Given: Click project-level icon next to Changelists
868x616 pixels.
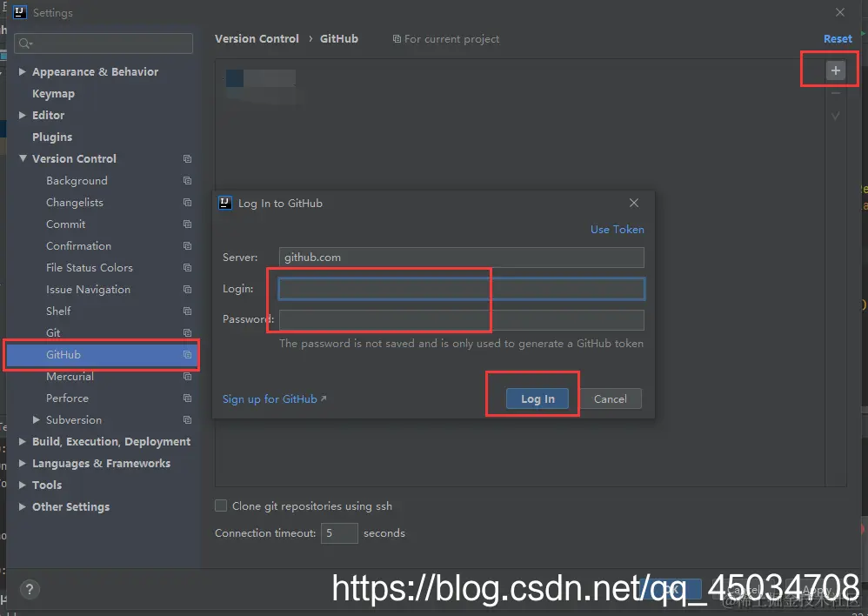Looking at the screenshot, I should coord(187,202).
